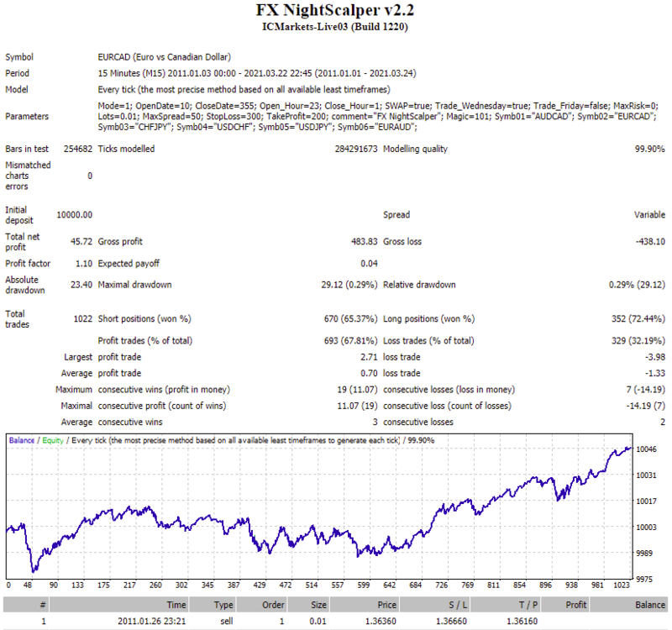Screen dimensions: 672x630
Task: Select the FX NightScalper v2.2 title
Action: [x=335, y=10]
